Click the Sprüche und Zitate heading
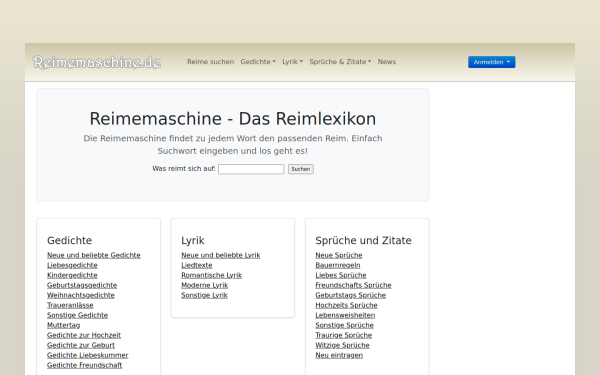 364,240
